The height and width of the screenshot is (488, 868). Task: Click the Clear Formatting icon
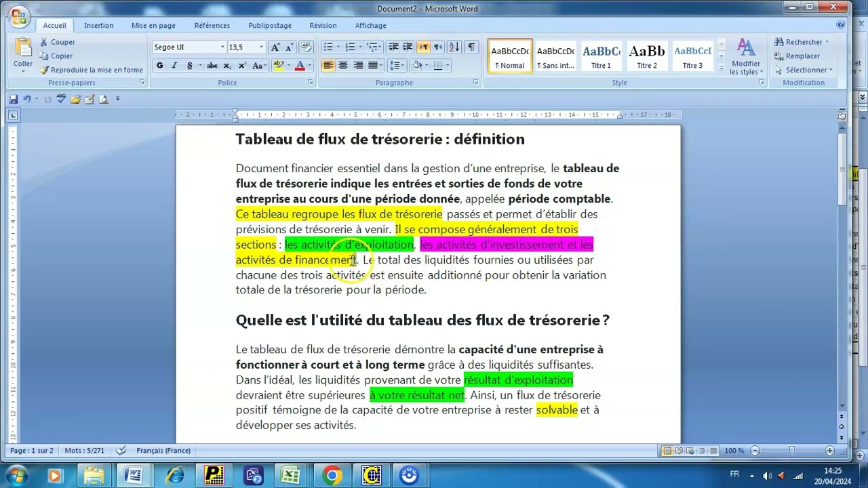pyautogui.click(x=307, y=47)
